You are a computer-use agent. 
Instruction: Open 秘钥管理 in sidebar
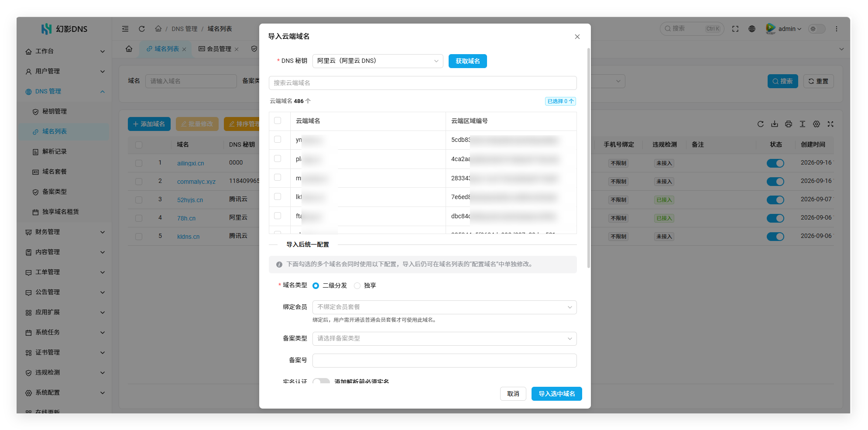tap(65, 111)
